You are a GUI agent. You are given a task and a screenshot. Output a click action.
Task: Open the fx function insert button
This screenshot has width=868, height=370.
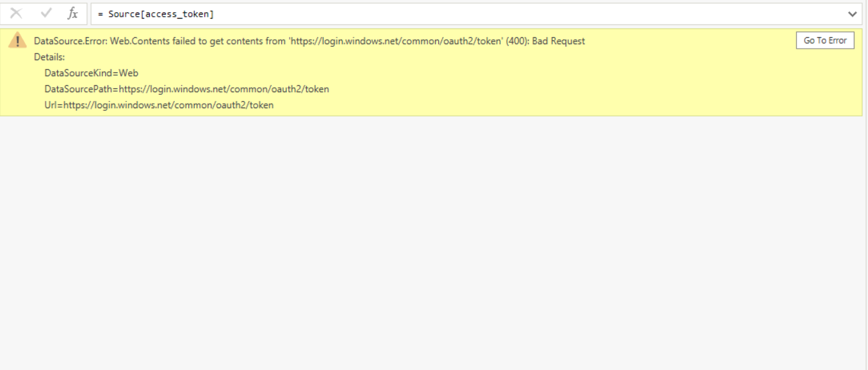click(x=73, y=13)
